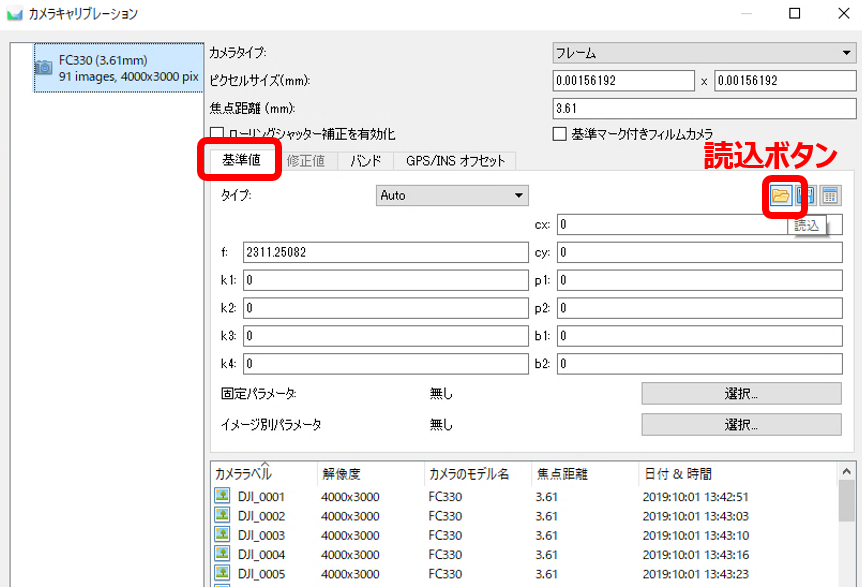Screen dimensions: 862x587
Task: Click the image list scrollbar thumb
Action: pos(846,501)
